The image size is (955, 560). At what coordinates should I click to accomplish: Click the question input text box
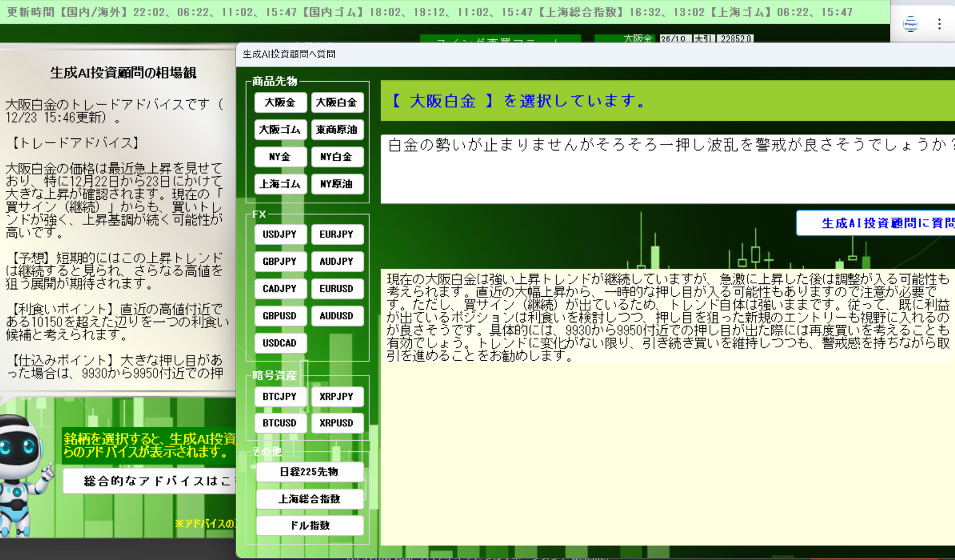point(668,169)
